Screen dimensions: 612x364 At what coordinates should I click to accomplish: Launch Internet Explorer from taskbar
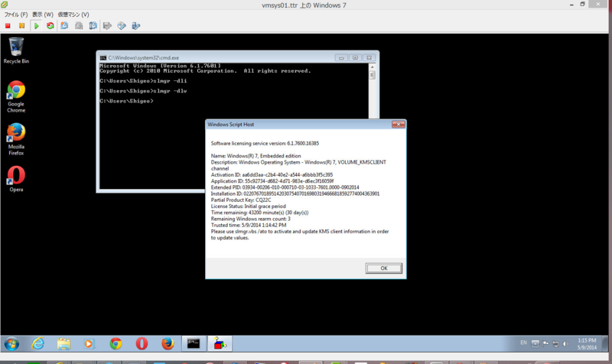(x=37, y=343)
